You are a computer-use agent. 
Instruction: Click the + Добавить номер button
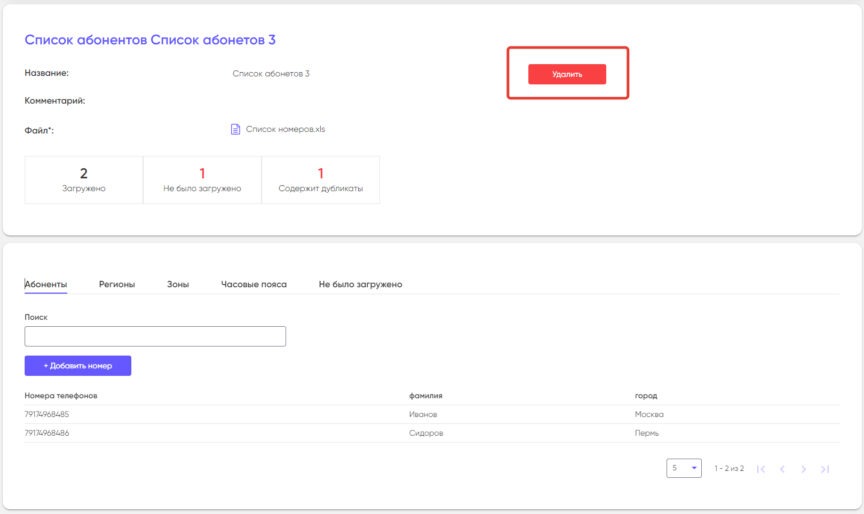[78, 366]
